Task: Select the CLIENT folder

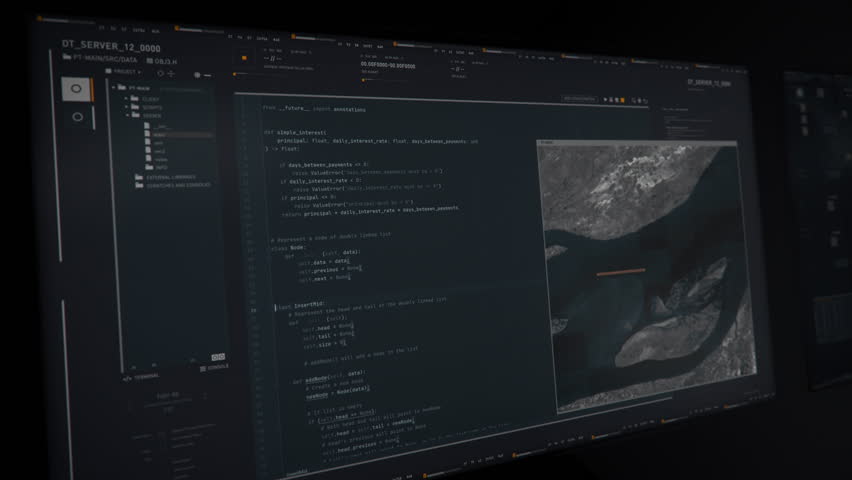Action: [145, 99]
